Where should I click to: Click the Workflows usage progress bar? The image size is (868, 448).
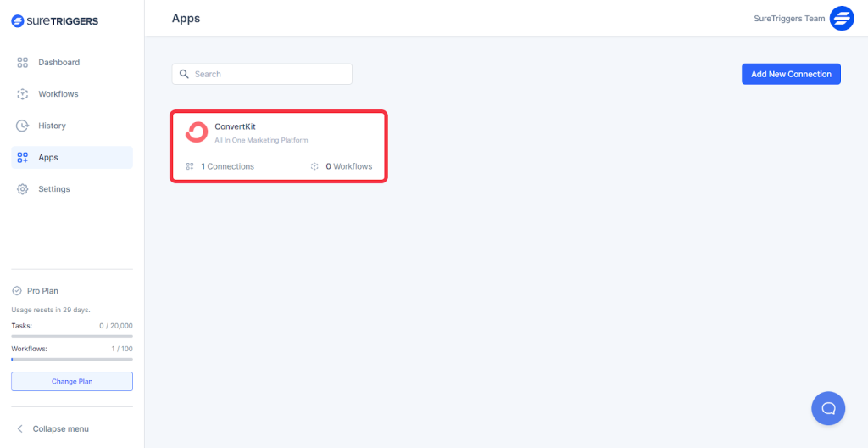(72, 359)
